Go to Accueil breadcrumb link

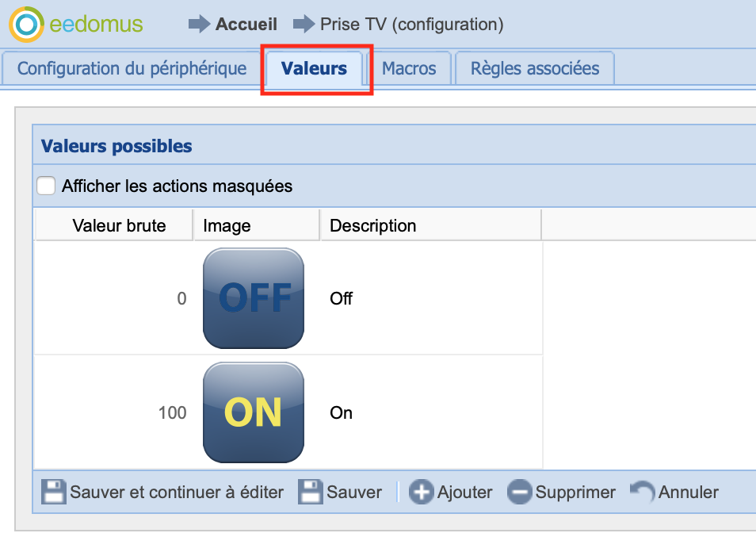click(x=246, y=25)
